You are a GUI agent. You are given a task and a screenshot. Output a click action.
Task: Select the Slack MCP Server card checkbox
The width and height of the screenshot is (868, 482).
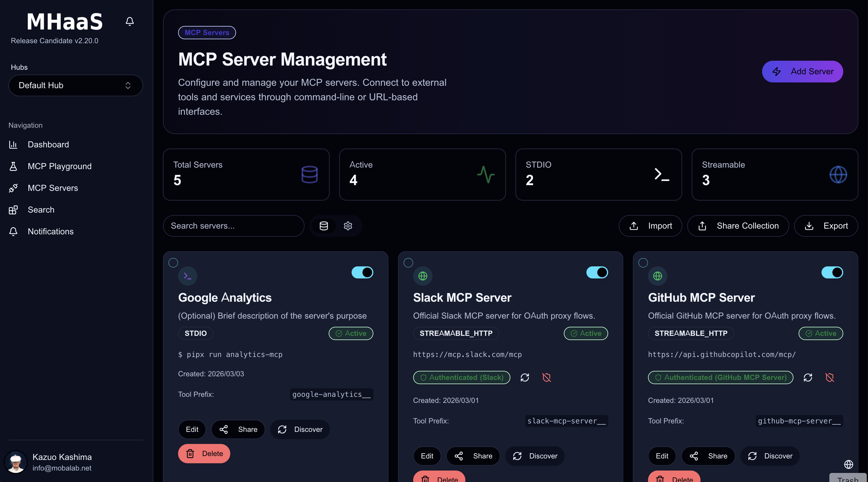(408, 262)
